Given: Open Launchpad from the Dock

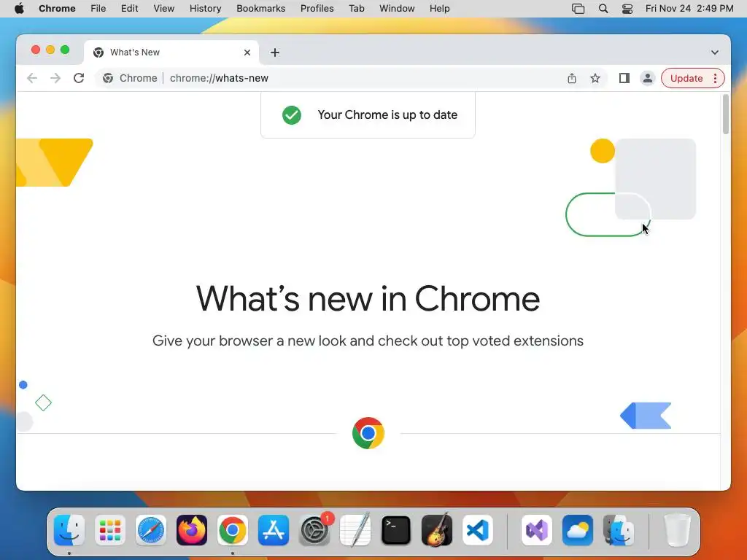Looking at the screenshot, I should [x=110, y=530].
